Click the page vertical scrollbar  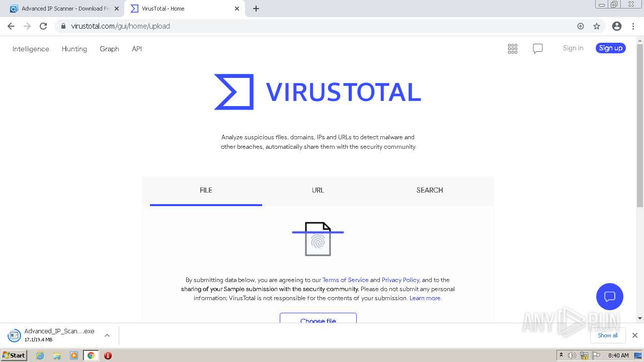pyautogui.click(x=640, y=126)
